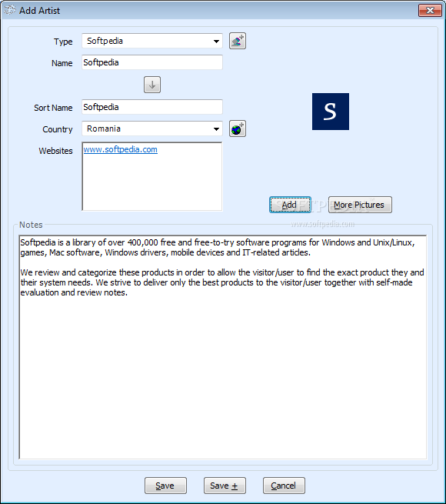The height and width of the screenshot is (504, 446).
Task: Click inside the Websites list box
Action: [x=152, y=176]
